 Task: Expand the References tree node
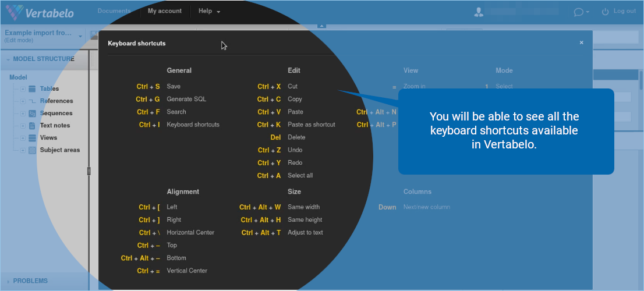pos(23,101)
